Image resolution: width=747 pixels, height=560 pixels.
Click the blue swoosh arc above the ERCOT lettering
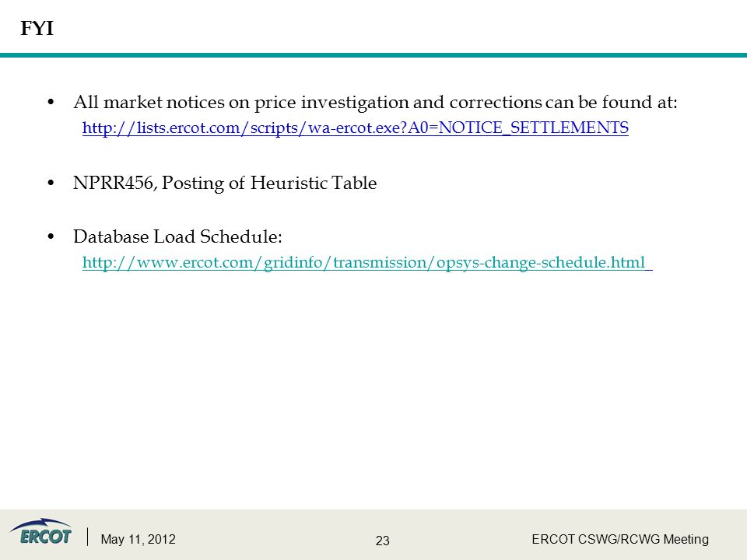41,523
